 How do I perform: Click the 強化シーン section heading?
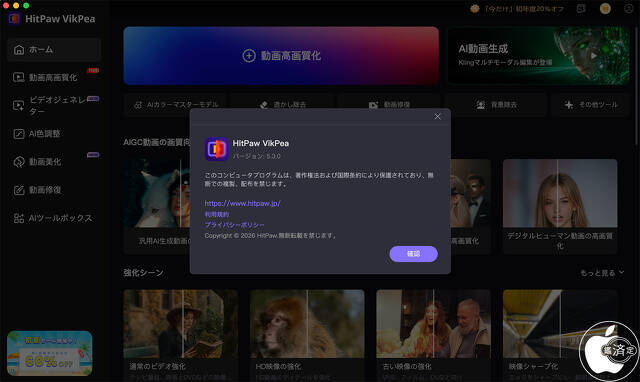coord(143,273)
